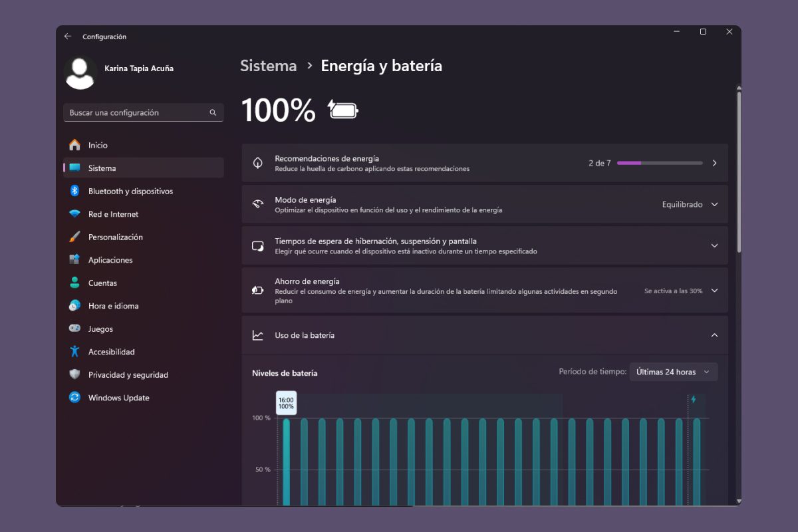Select the 16:00 battery level bar
The height and width of the screenshot is (532, 798).
point(287,459)
